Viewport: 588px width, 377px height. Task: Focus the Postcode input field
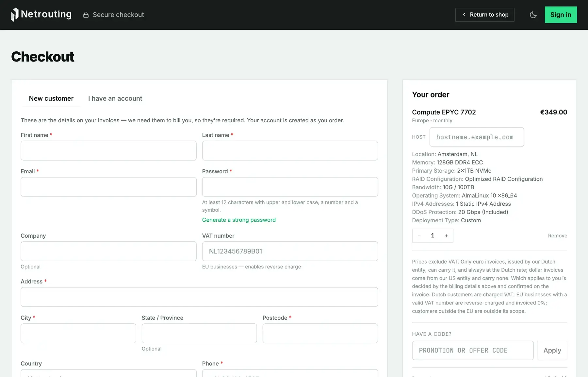coord(320,333)
